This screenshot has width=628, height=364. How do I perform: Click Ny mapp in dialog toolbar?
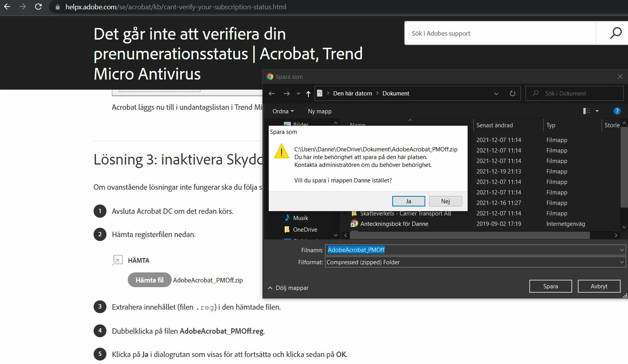coord(320,111)
